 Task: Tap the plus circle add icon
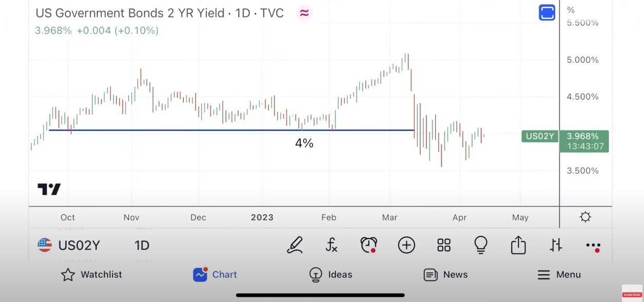pos(406,245)
